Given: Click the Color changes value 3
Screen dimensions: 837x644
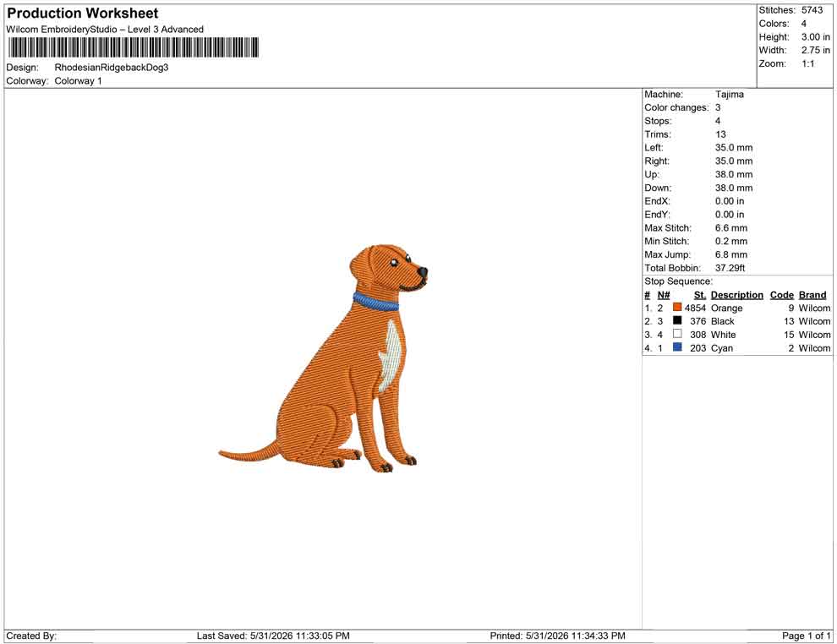Looking at the screenshot, I should tap(718, 108).
